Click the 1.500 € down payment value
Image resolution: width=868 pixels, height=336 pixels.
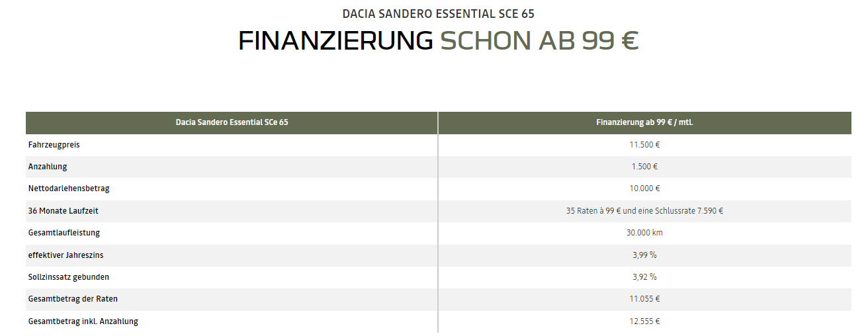tap(645, 167)
